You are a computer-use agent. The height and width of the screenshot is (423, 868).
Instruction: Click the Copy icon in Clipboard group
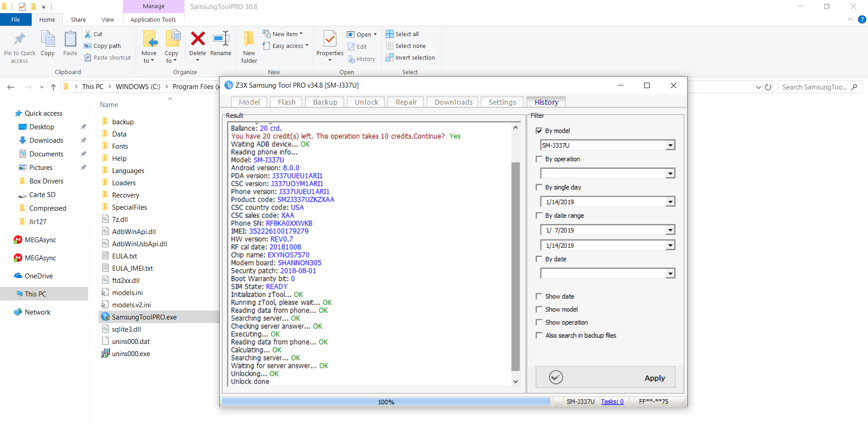click(x=47, y=39)
